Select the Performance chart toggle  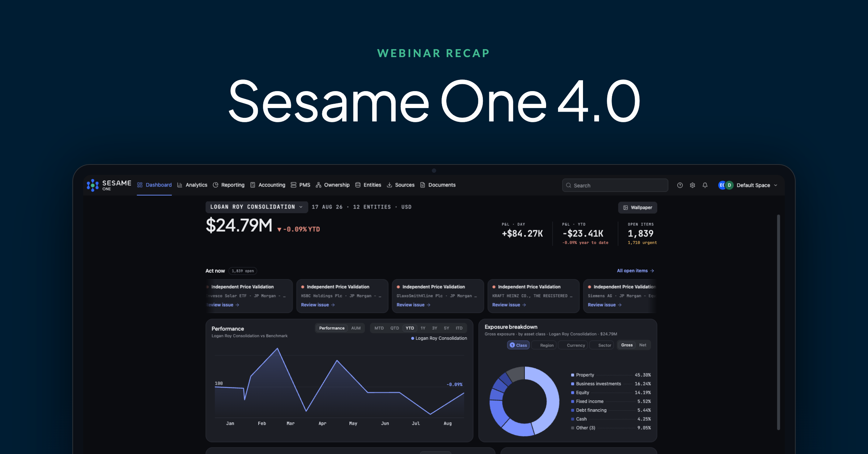pyautogui.click(x=332, y=328)
